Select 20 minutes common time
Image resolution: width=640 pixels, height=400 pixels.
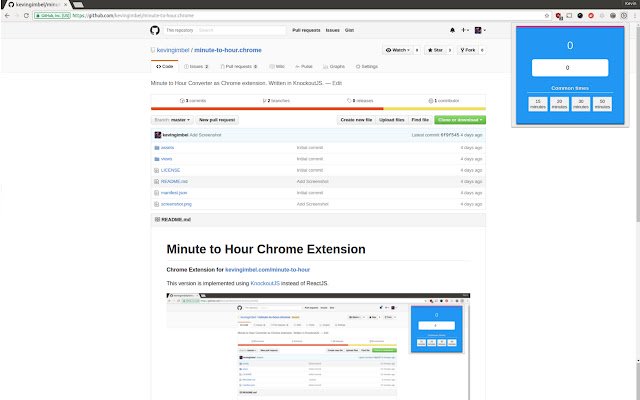[x=559, y=104]
